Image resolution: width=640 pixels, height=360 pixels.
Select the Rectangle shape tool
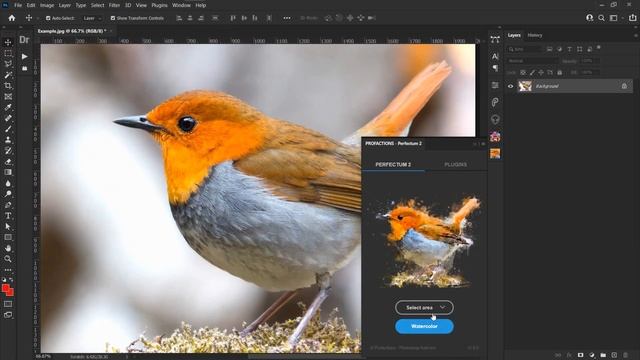[8, 237]
